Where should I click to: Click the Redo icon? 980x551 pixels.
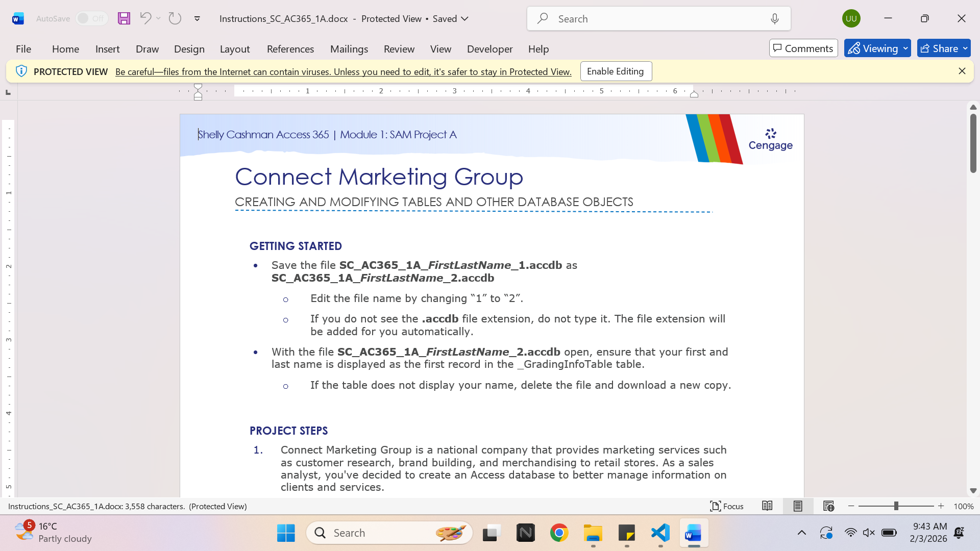tap(175, 18)
